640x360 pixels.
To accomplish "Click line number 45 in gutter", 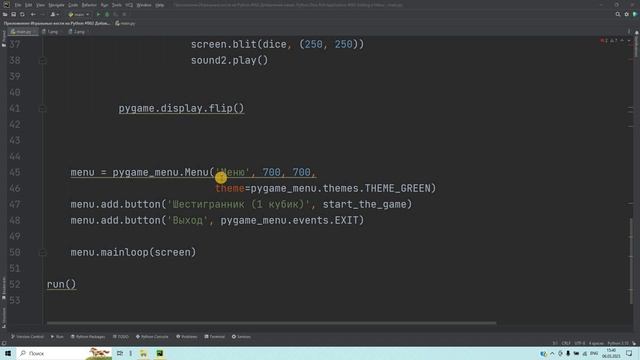I will click(15, 172).
